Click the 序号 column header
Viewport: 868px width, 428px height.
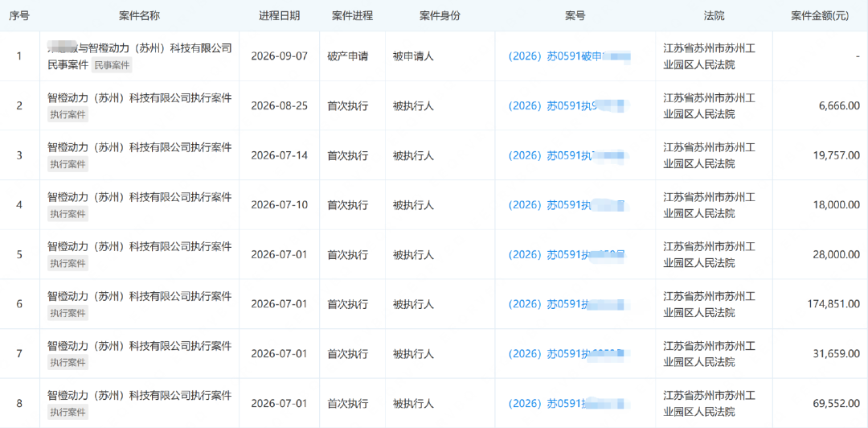click(x=19, y=15)
